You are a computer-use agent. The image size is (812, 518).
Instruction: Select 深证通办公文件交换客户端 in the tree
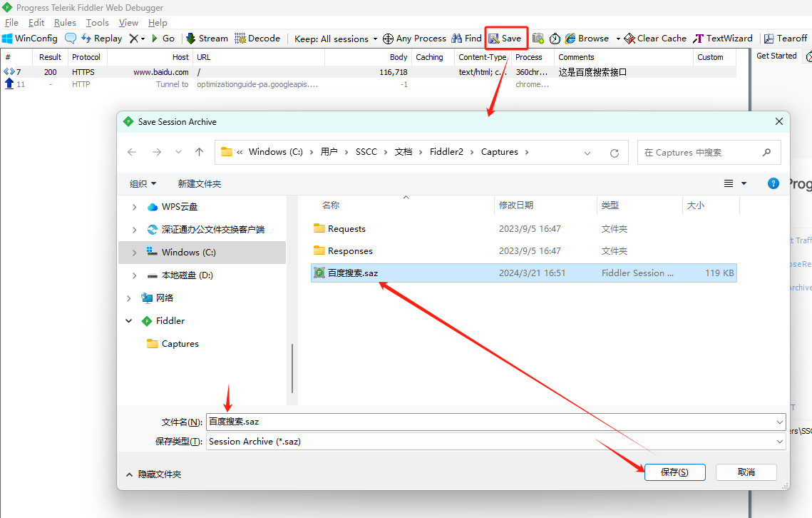[213, 229]
